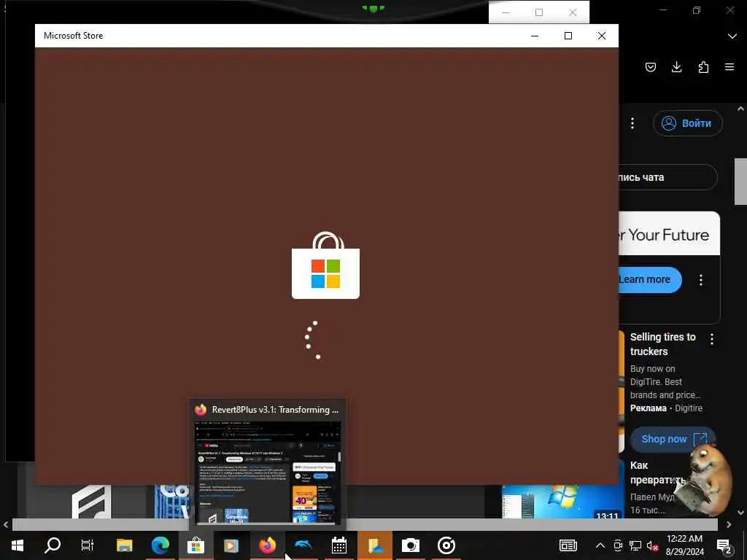Click the "Реклама · Digitire" label

pos(666,408)
